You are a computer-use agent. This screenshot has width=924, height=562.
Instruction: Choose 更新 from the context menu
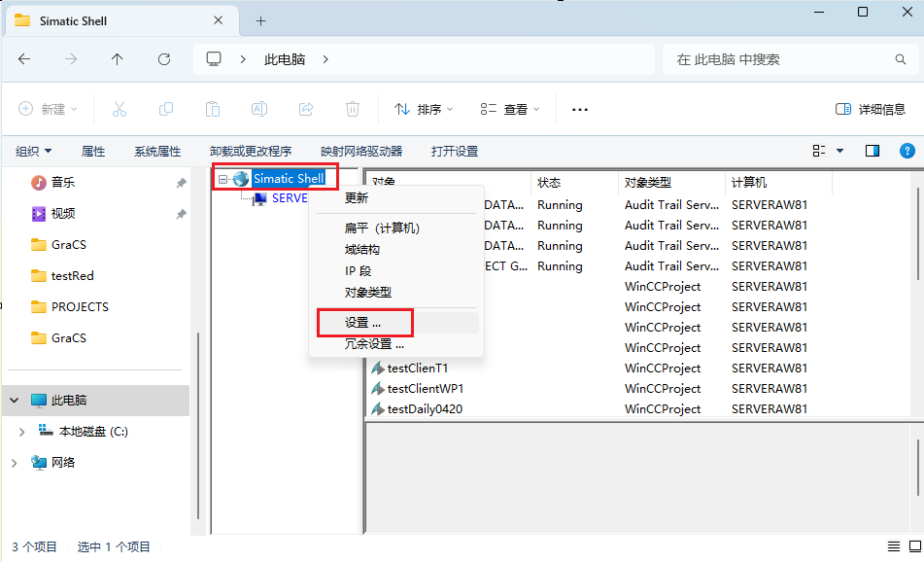point(394,198)
